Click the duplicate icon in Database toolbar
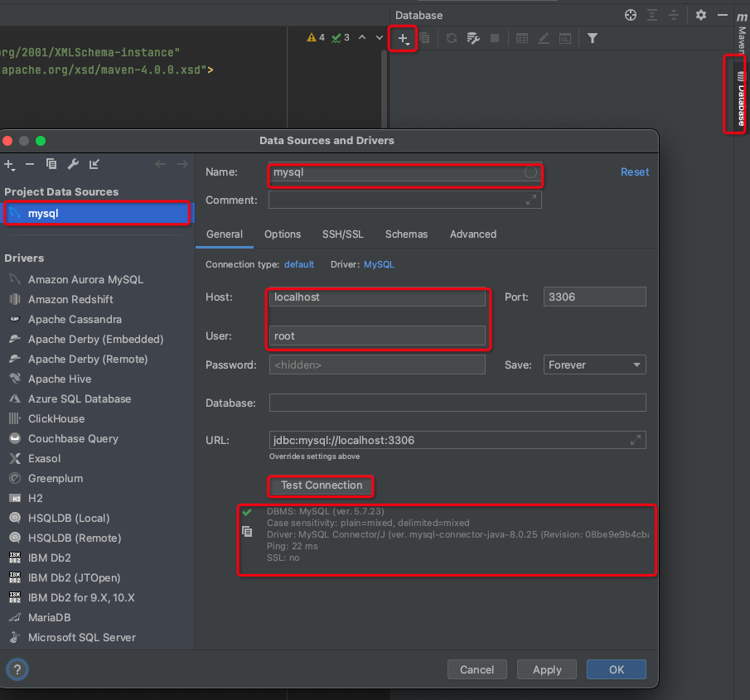 coord(425,38)
